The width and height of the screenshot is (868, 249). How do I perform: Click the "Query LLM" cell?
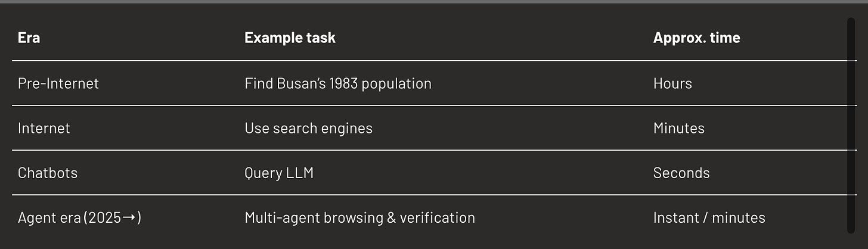278,173
